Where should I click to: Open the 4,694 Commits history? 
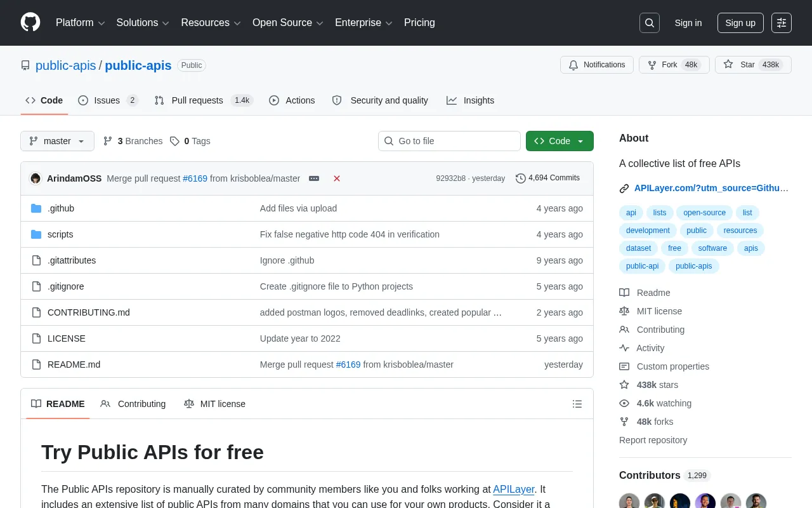[x=547, y=178]
